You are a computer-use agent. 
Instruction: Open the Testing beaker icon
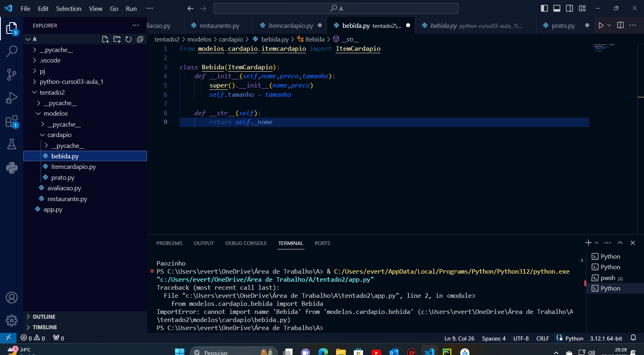[x=12, y=144]
